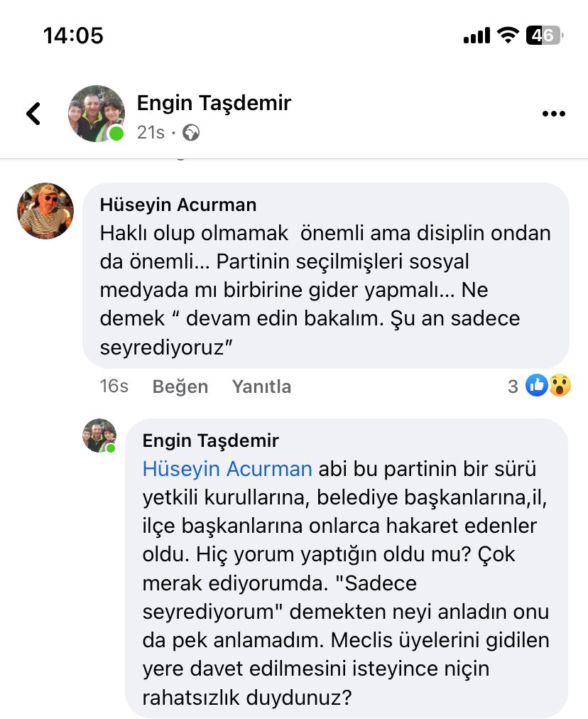Tap the back arrow in the header
Viewport: 588px width, 719px height.
pos(33,114)
